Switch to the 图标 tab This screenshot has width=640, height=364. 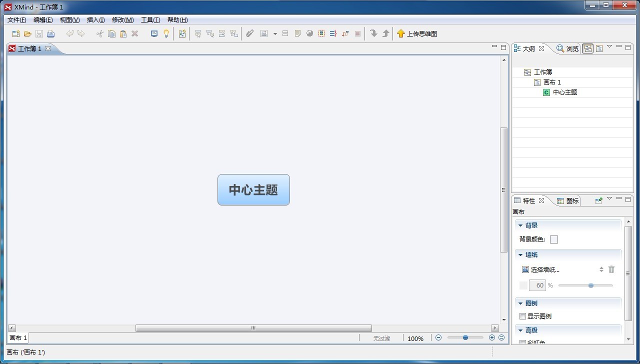(568, 201)
